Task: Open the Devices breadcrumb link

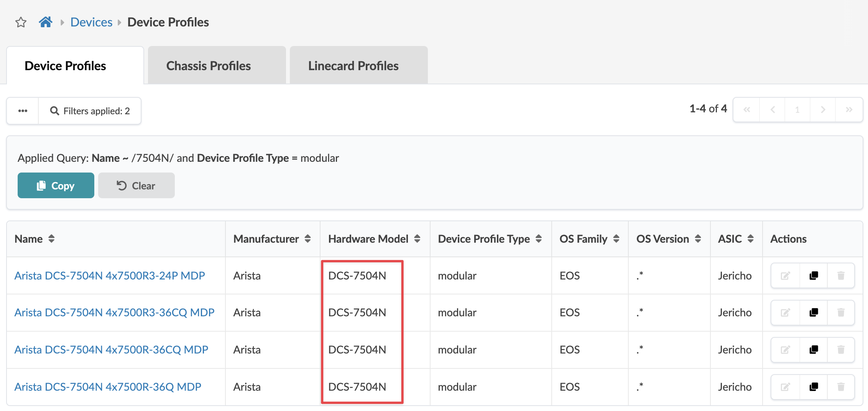Action: 91,22
